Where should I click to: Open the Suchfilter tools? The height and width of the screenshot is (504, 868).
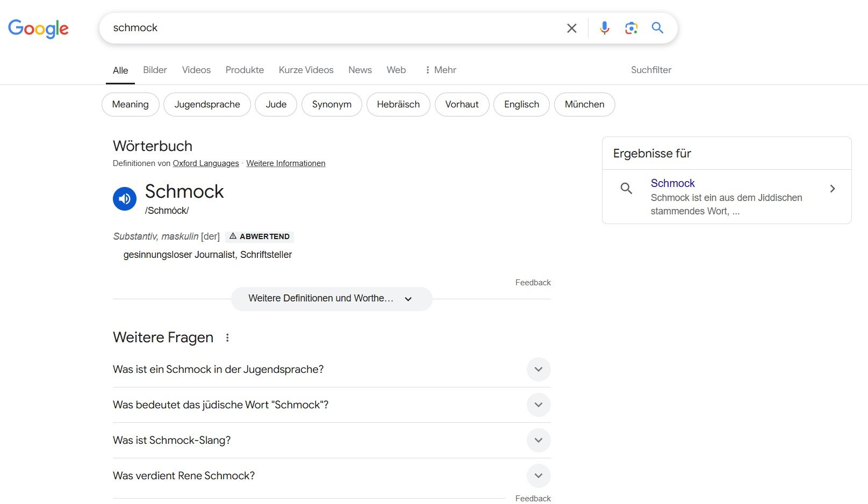click(x=651, y=70)
